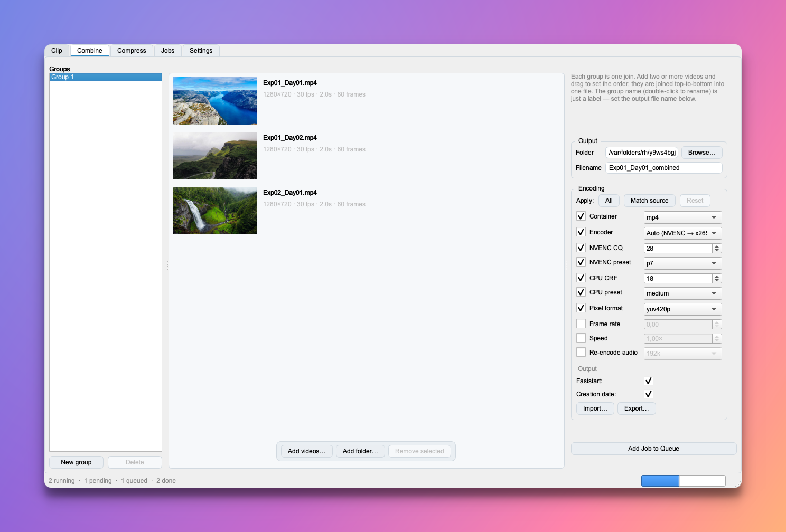Enable the Re-encode audio checkbox
This screenshot has height=532, width=786.
click(581, 353)
